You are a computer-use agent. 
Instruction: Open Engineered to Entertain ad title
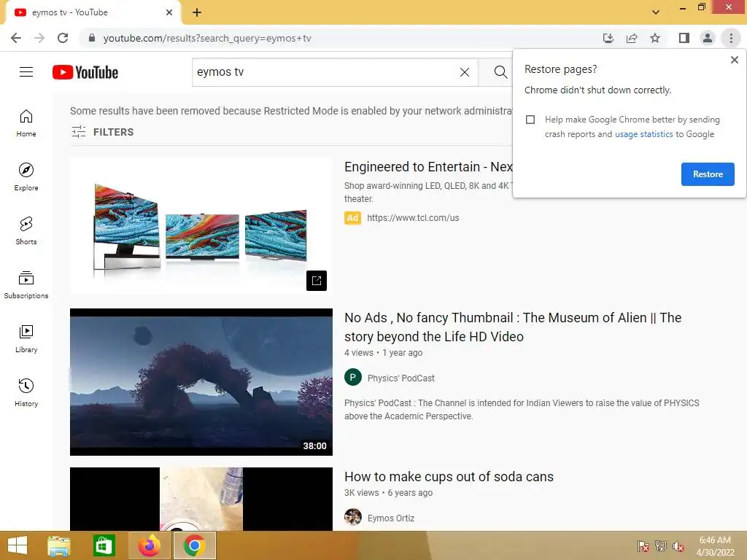click(x=428, y=167)
